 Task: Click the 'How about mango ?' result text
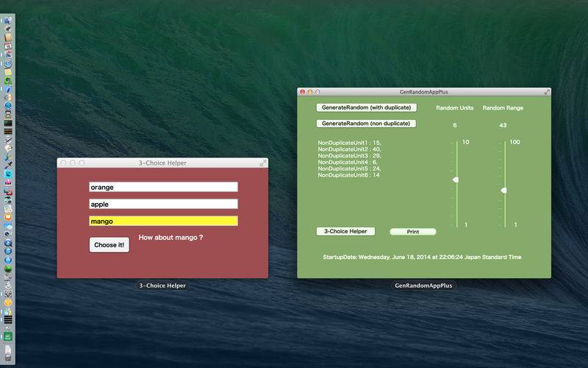point(171,237)
